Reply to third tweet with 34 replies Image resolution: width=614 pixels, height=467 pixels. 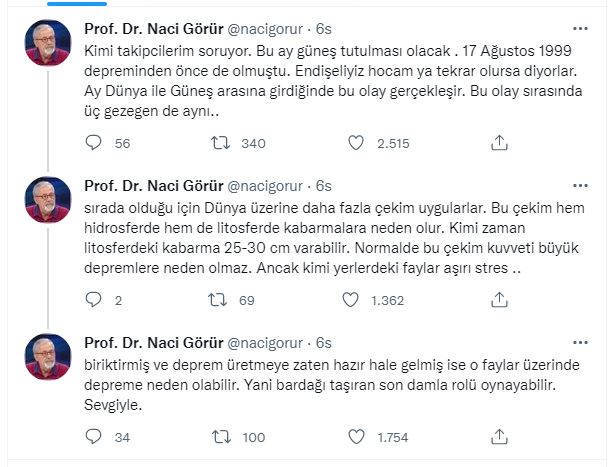click(x=93, y=436)
